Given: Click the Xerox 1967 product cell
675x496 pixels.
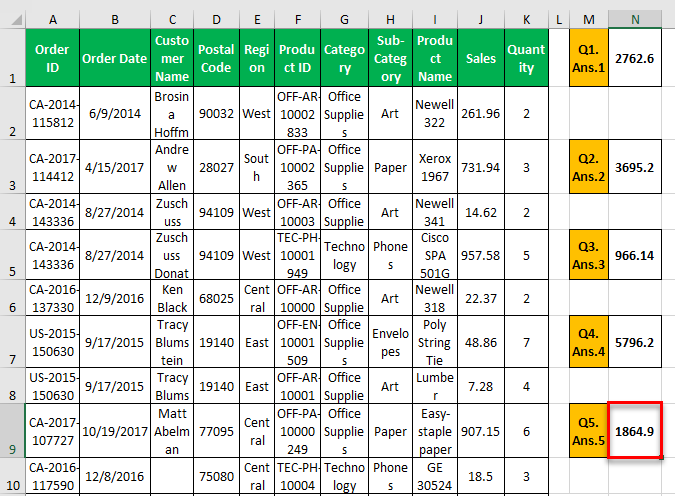Looking at the screenshot, I should pyautogui.click(x=435, y=167).
